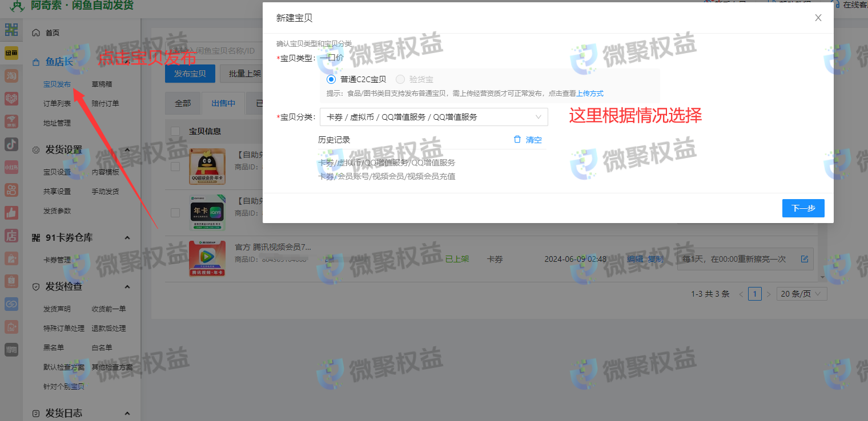Open 卡券管理 in the sidebar

point(57,260)
